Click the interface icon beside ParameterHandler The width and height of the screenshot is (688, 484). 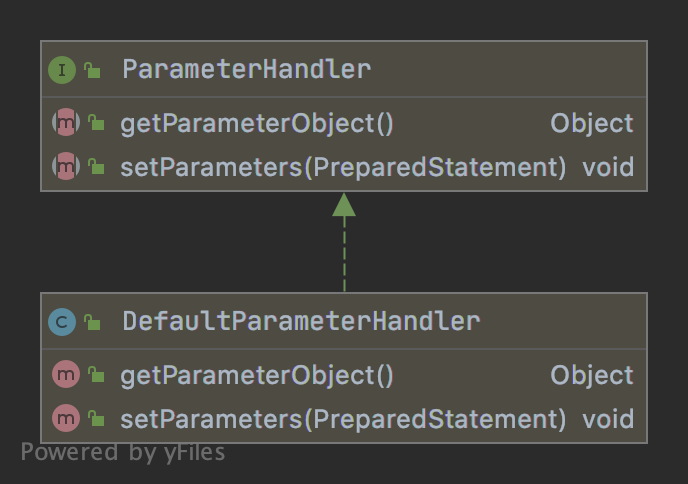pyautogui.click(x=62, y=70)
